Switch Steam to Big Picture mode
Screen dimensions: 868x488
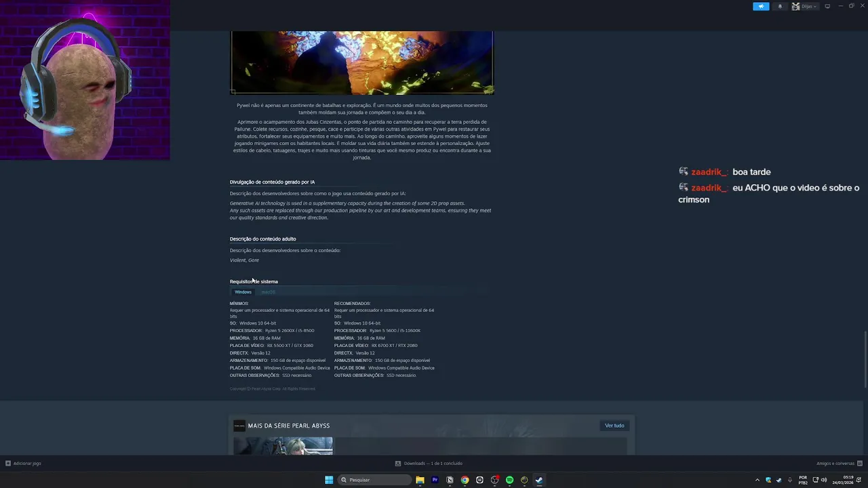pos(827,6)
